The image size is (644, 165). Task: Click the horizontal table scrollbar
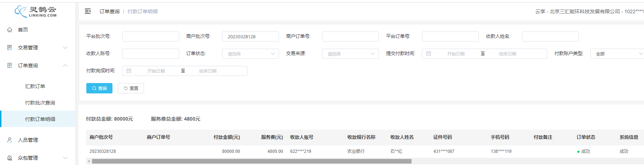click(x=251, y=161)
